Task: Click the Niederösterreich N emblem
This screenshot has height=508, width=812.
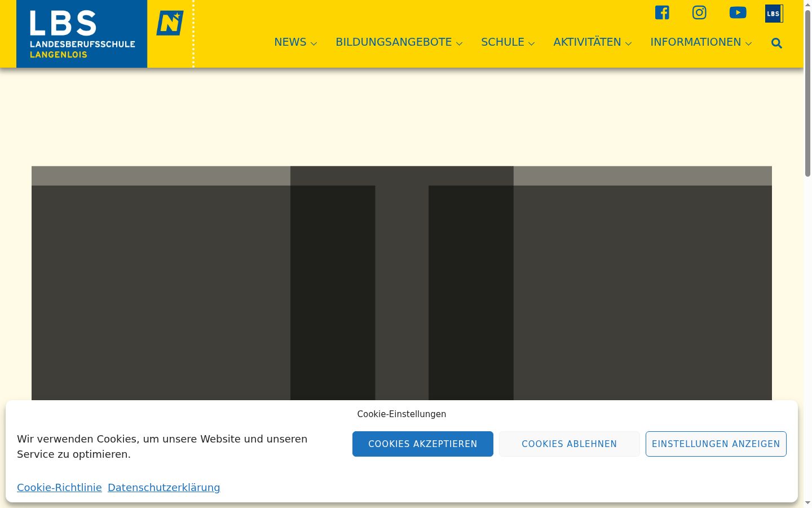Action: 170,23
